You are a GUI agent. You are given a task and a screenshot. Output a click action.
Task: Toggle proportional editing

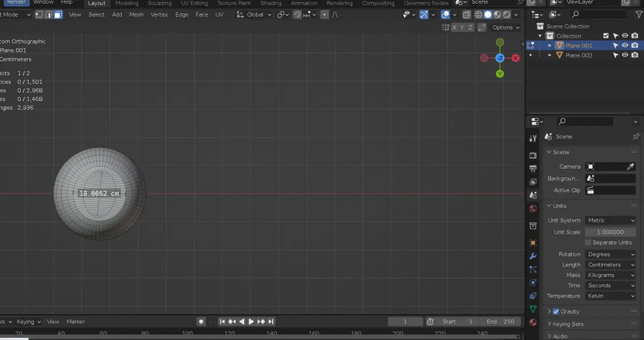(325, 15)
